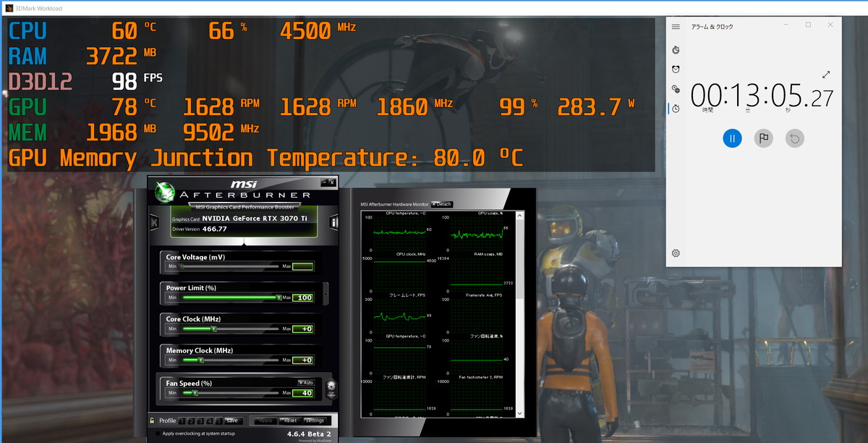Select profile slot 2

[191, 421]
